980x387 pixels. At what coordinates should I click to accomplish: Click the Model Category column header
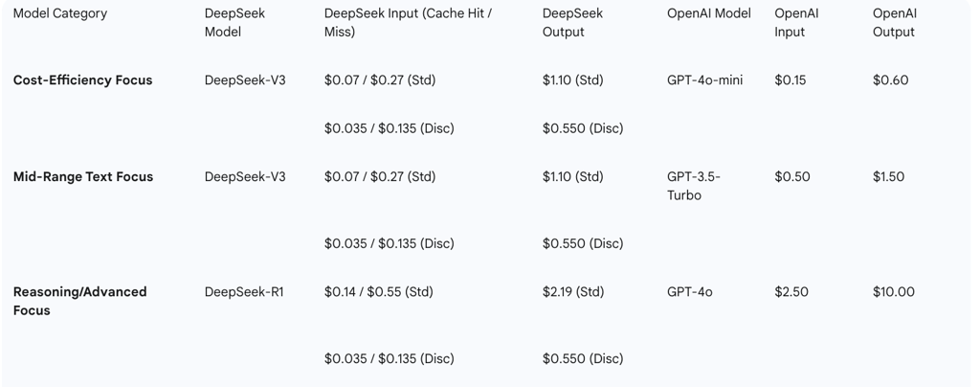pos(60,13)
